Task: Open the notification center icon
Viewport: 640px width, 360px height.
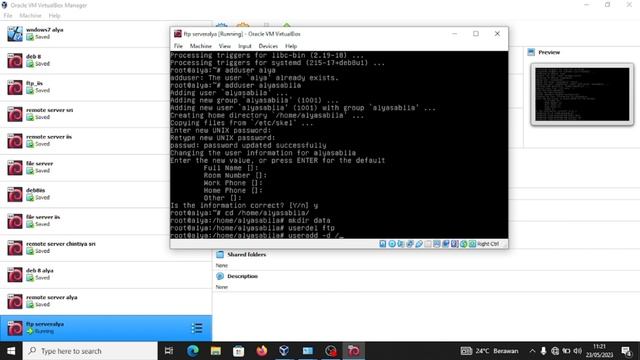Action: [626, 351]
